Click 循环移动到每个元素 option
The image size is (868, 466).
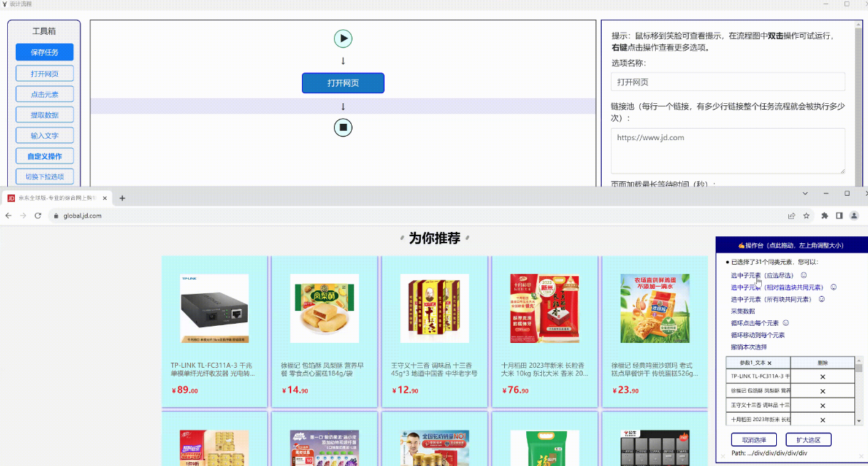758,335
